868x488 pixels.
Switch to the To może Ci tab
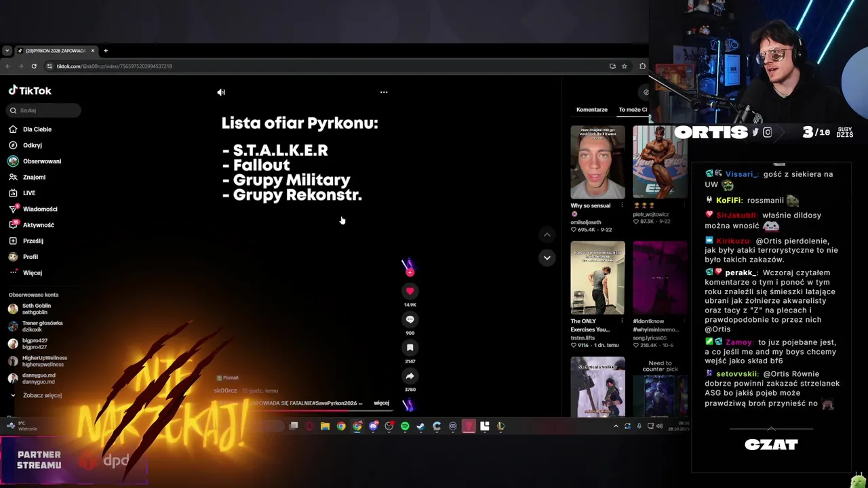click(633, 109)
